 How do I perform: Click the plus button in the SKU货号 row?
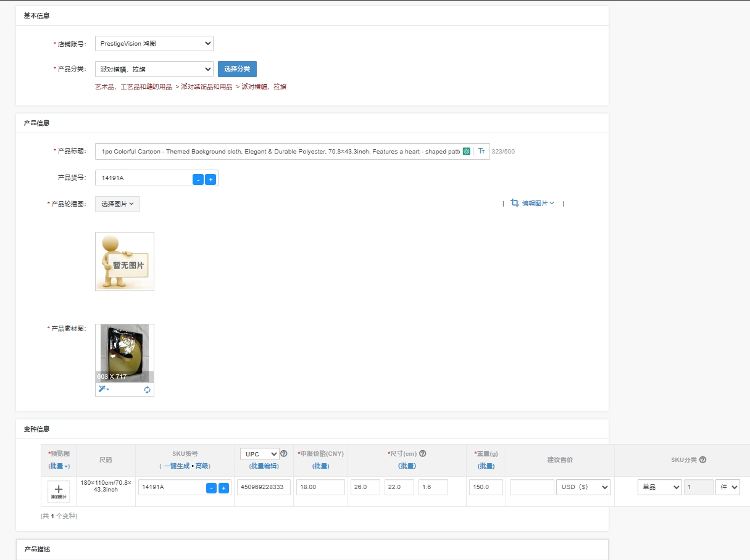pos(223,488)
